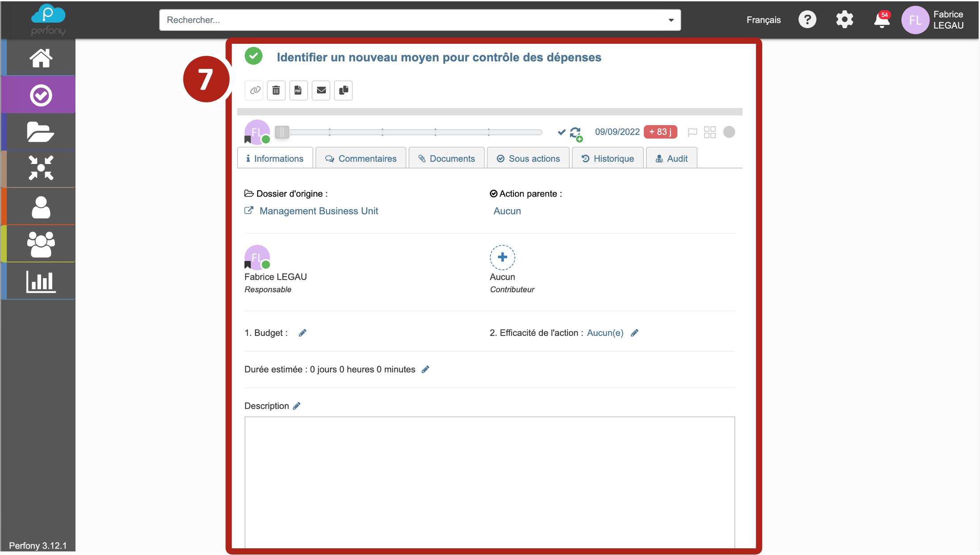The width and height of the screenshot is (980, 555).
Task: Export action as PDF icon
Action: [298, 91]
